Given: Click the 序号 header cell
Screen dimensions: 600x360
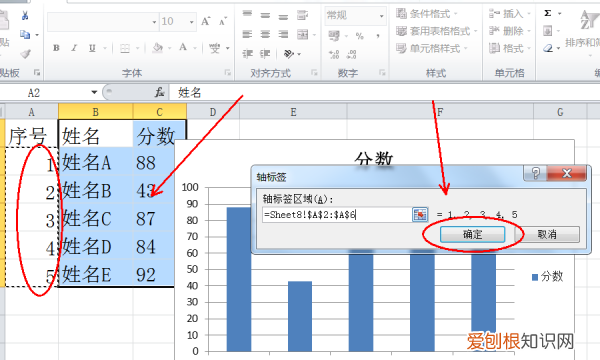Looking at the screenshot, I should [31, 135].
